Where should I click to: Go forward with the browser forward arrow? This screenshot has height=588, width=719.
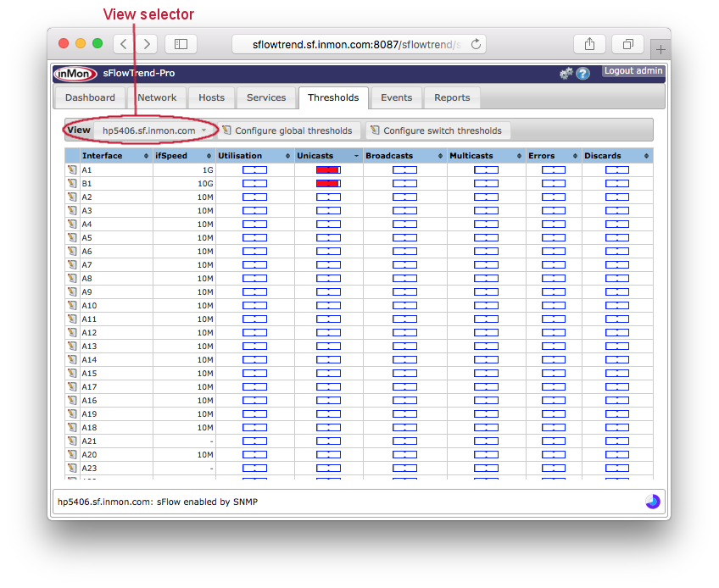coord(147,44)
